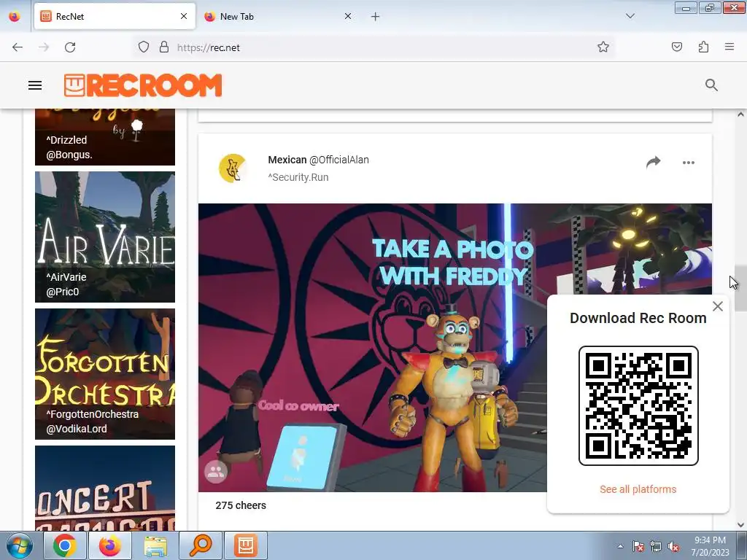Open the ^ForgottenOrchestra room card
Screen dimensions: 747x560
tap(105, 374)
